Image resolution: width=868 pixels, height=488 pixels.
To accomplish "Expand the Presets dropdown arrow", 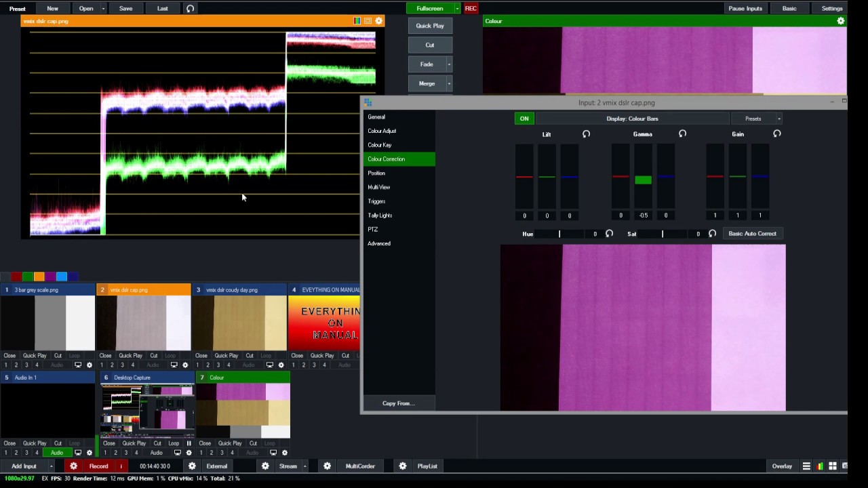I will (778, 119).
